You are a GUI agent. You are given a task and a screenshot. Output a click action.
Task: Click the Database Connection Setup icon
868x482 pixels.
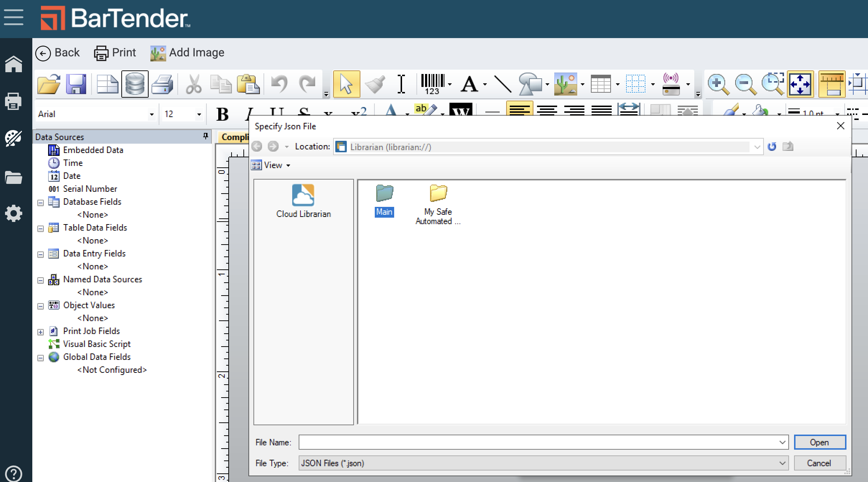135,84
